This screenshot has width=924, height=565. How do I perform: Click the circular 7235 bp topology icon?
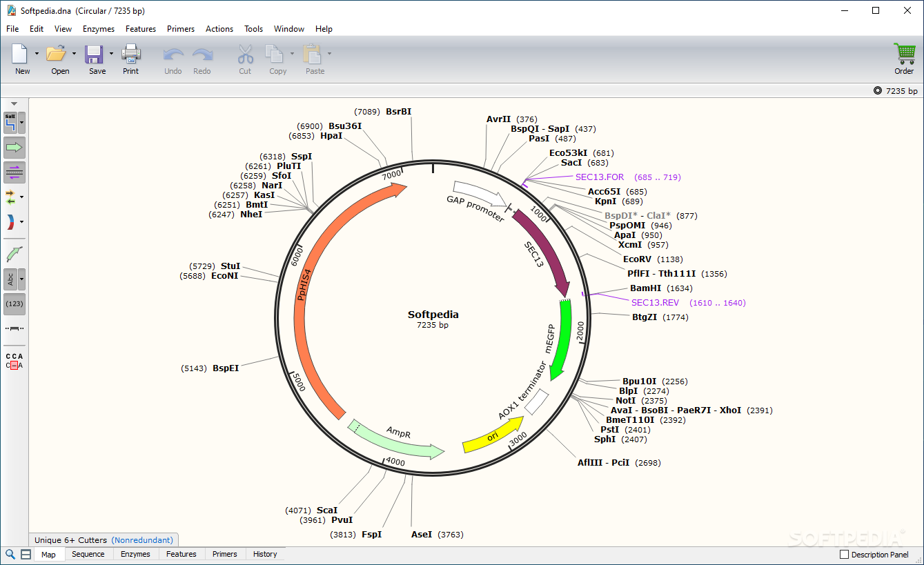877,91
